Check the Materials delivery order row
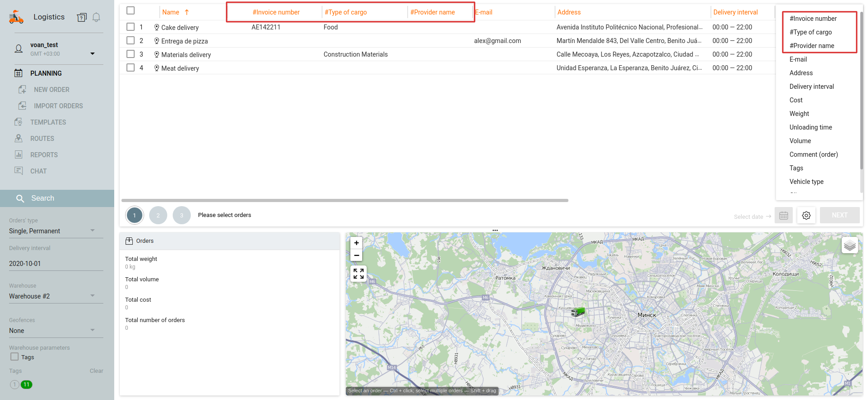Viewport: 868px width, 400px height. pos(131,54)
